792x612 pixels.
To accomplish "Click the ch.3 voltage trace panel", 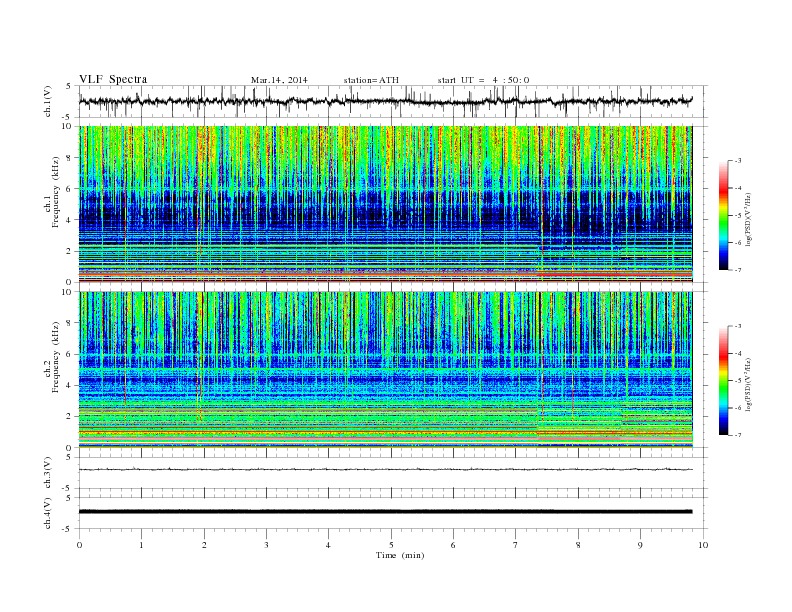I will tap(393, 473).
